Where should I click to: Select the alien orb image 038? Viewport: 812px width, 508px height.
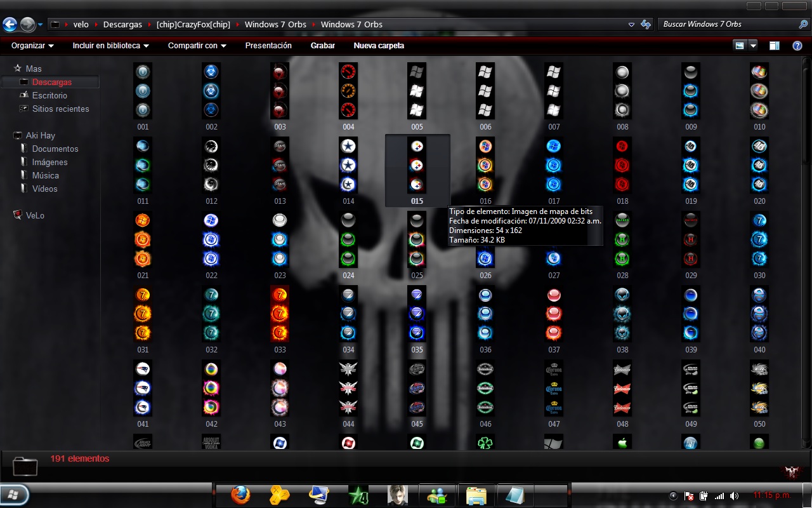click(622, 314)
